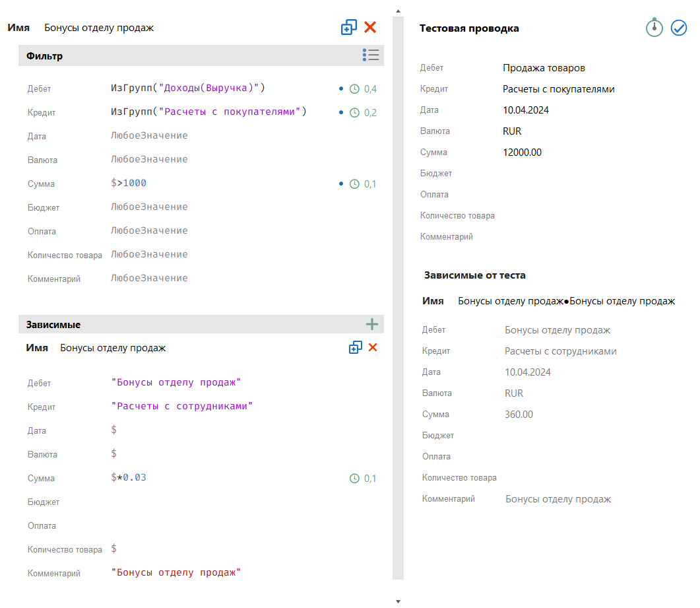Click the ЛюбоеЗначение value in the Дата row
The width and height of the screenshot is (700, 608).
tap(149, 136)
